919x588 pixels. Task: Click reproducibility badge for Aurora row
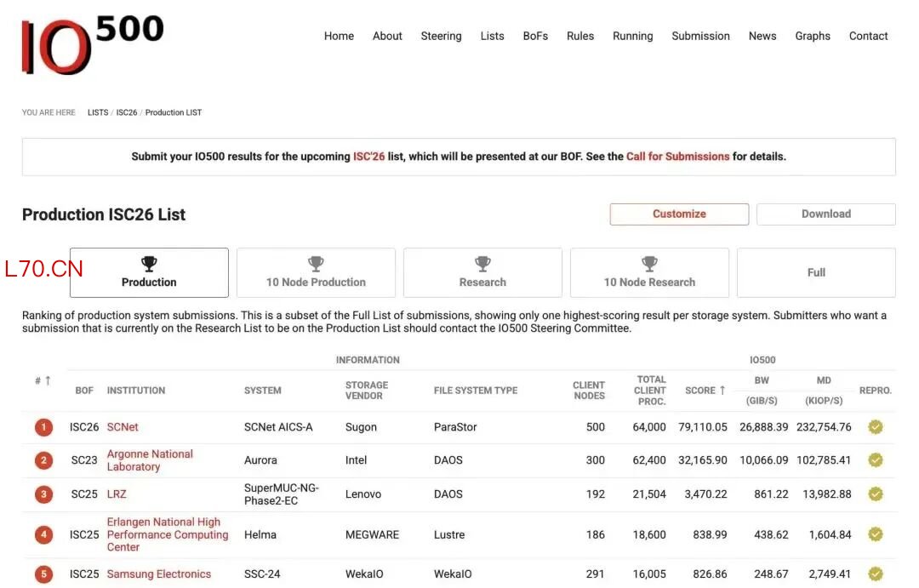tap(875, 460)
